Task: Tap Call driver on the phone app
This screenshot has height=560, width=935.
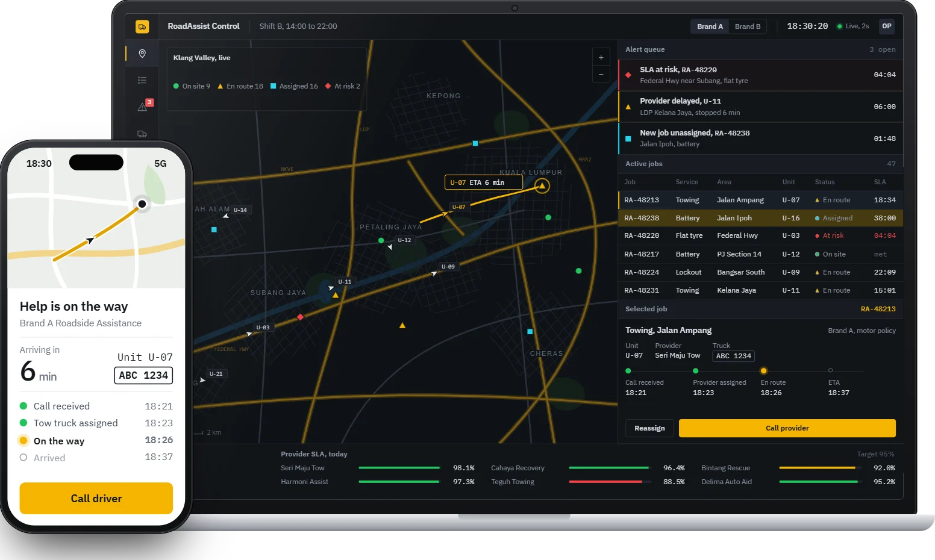Action: click(x=96, y=499)
